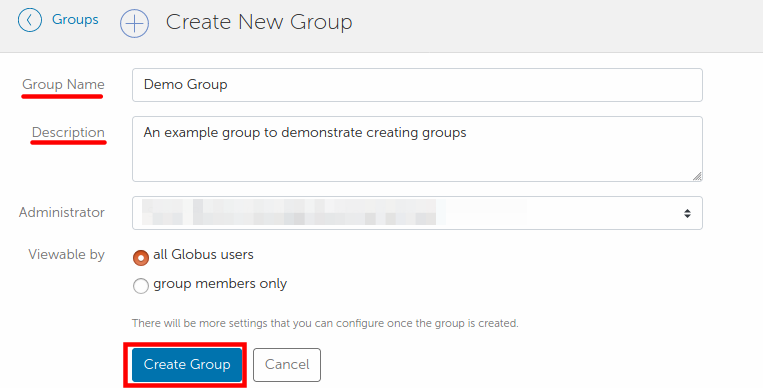Viewport: 763px width, 388px height.
Task: Cancel creating the new group
Action: pos(287,365)
